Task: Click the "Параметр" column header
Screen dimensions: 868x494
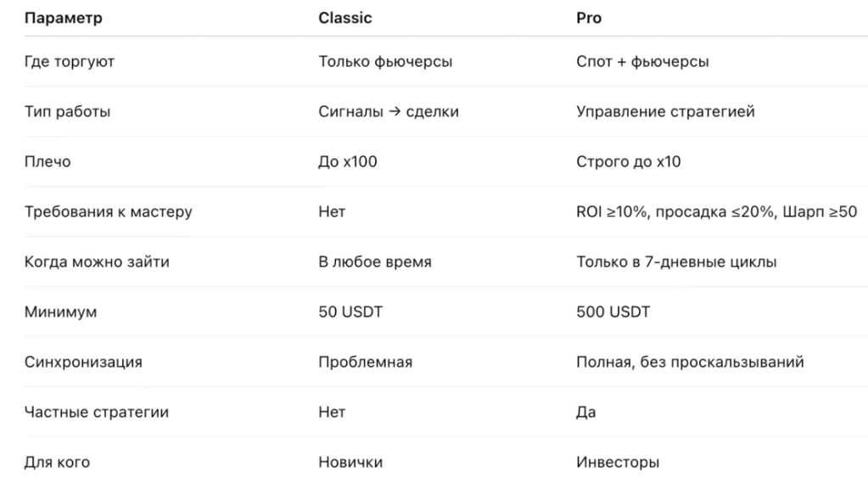Action: 63,18
